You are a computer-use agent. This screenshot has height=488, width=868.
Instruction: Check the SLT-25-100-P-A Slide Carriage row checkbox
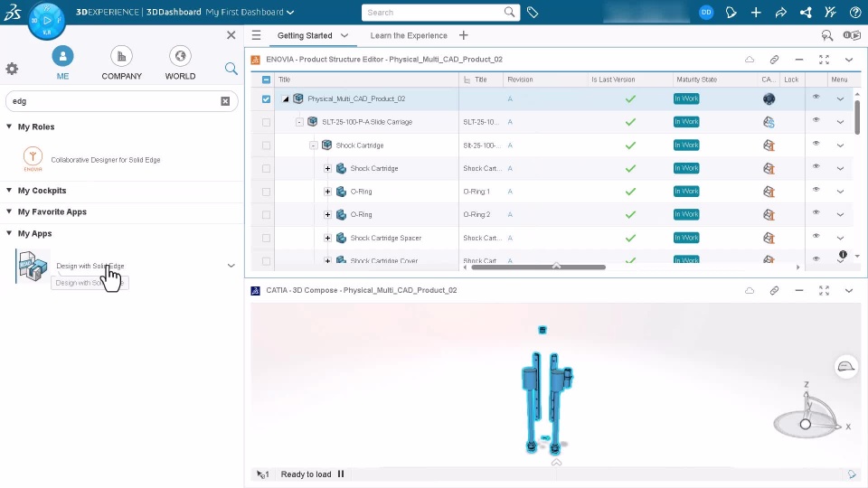pyautogui.click(x=266, y=122)
